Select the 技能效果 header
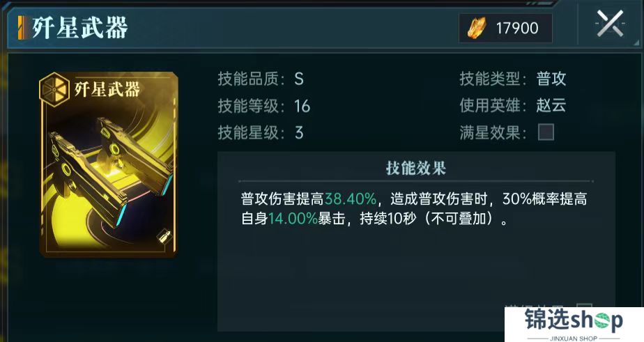The width and height of the screenshot is (644, 342). tap(416, 169)
